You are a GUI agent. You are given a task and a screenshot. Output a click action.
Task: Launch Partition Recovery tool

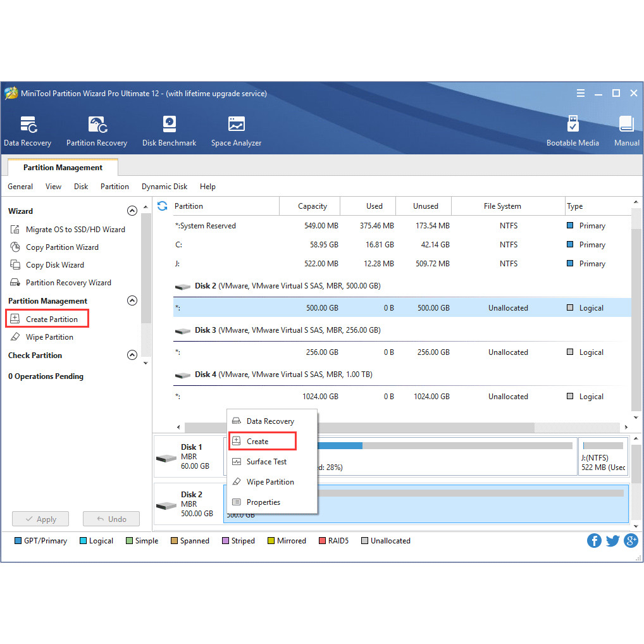click(x=97, y=131)
